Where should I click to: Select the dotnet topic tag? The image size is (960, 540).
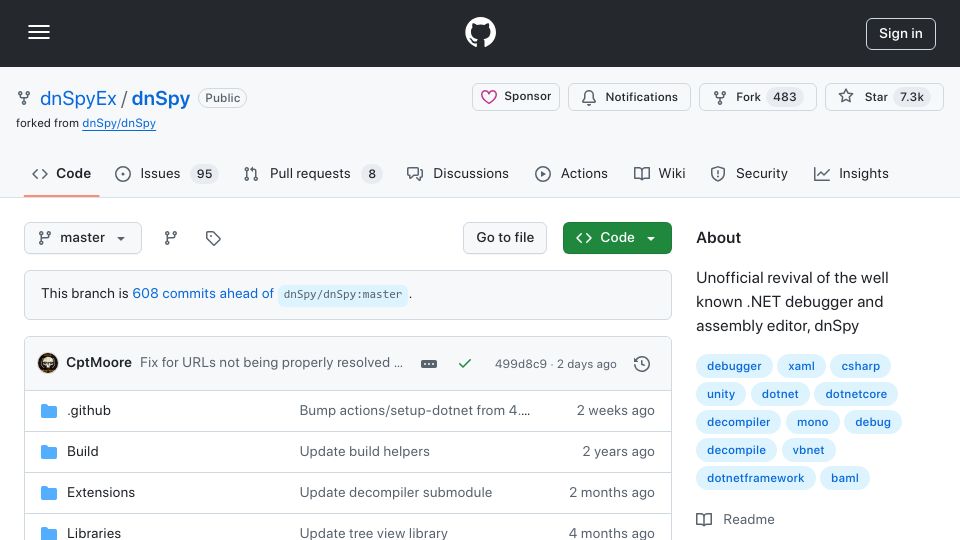780,394
